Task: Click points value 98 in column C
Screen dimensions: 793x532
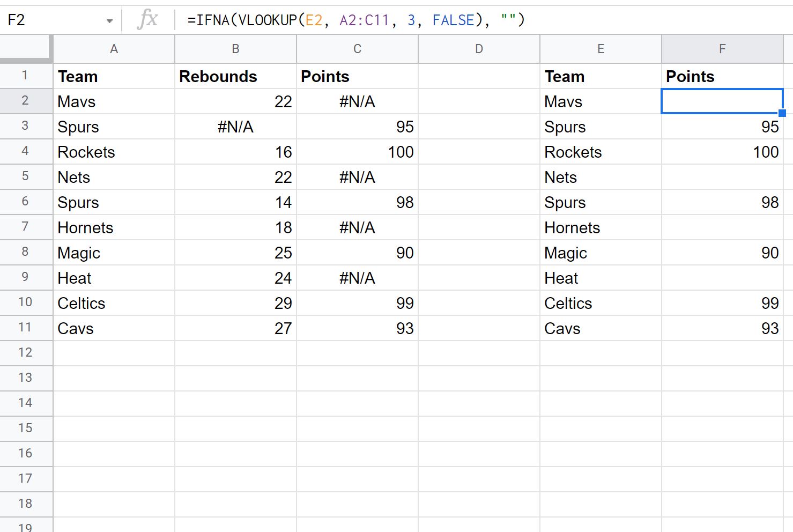Action: coord(405,203)
